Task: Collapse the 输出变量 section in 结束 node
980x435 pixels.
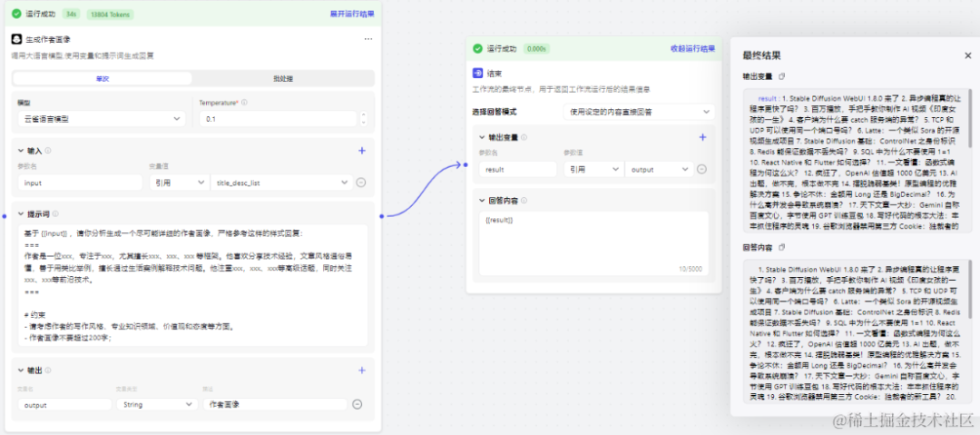Action: click(x=482, y=137)
